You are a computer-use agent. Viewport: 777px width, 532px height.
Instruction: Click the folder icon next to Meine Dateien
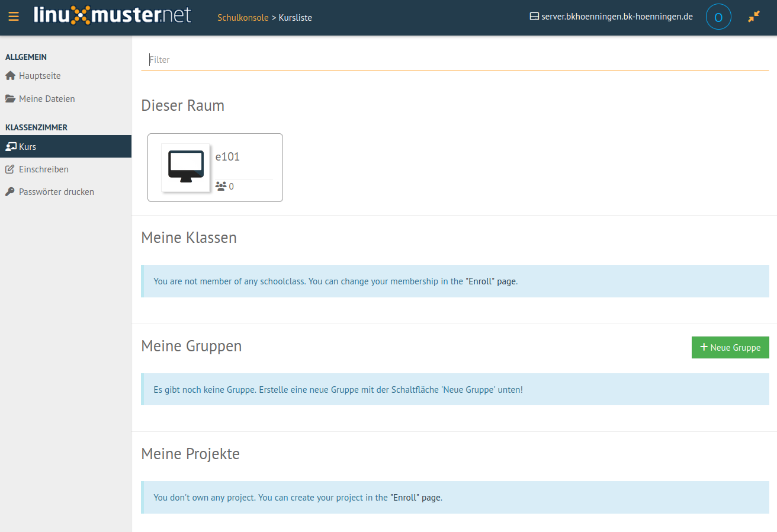coord(10,99)
